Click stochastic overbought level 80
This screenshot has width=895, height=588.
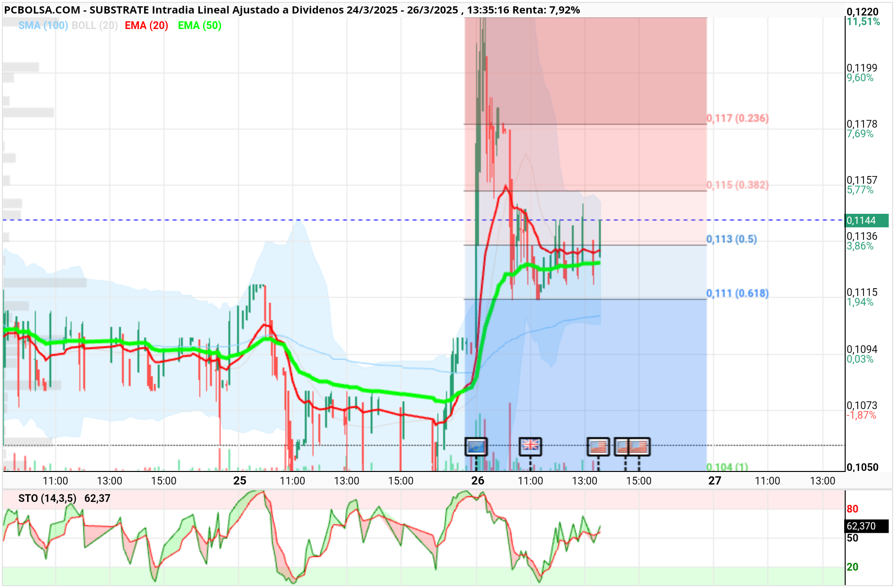(852, 509)
